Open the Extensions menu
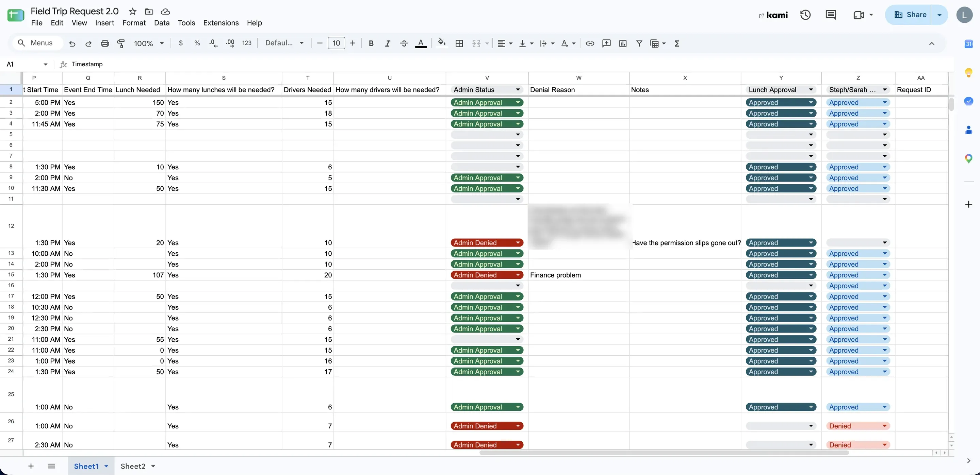This screenshot has height=475, width=980. 220,23
